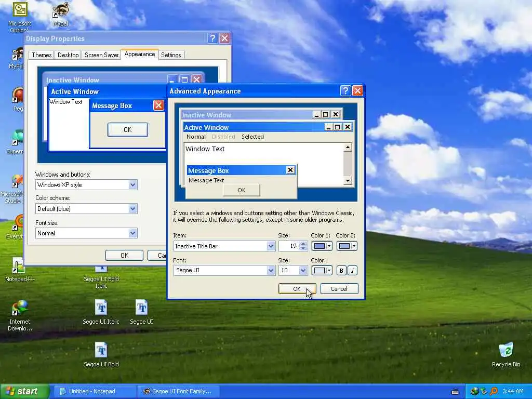Open the font Color picker
Screen dimensions: 532x399
coord(322,270)
